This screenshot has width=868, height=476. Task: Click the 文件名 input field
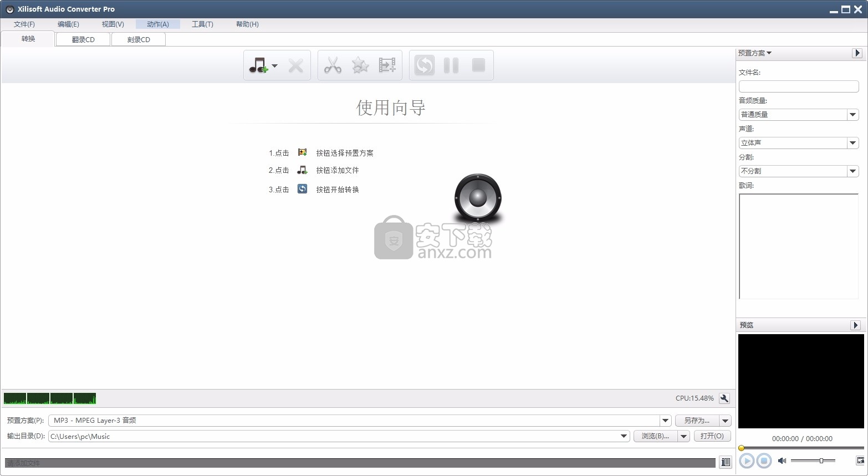[799, 86]
